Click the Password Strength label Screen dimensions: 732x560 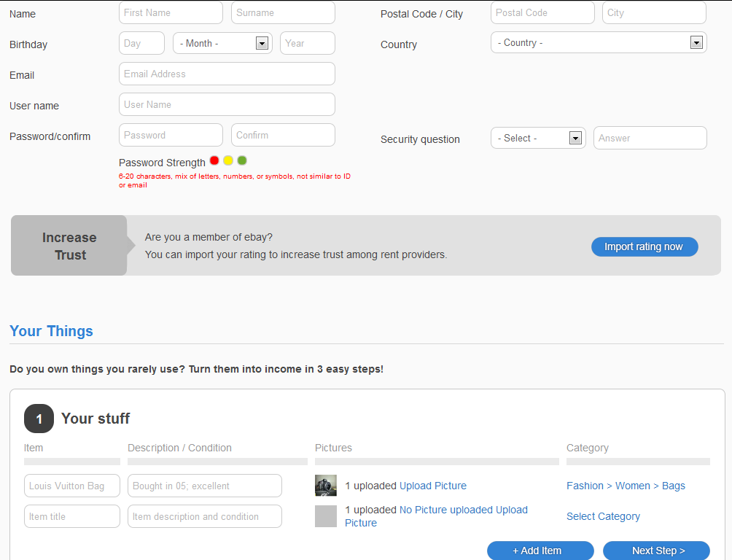162,163
